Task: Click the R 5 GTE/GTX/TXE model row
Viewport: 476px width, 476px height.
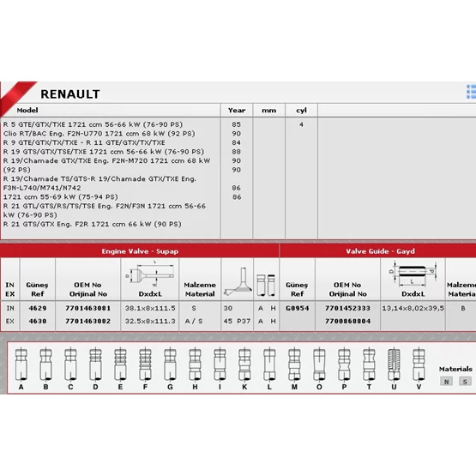Action: coord(93,124)
